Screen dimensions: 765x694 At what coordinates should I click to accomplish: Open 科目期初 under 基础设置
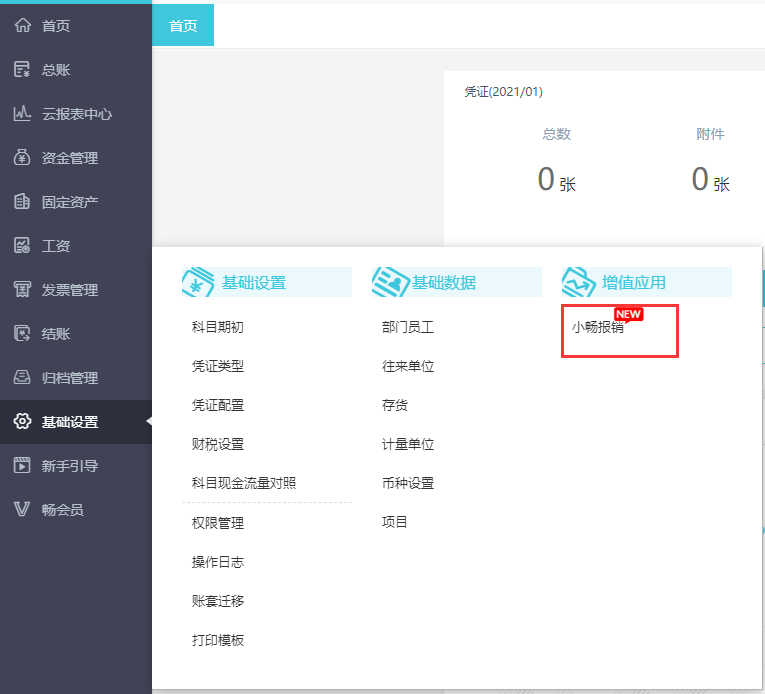point(217,327)
